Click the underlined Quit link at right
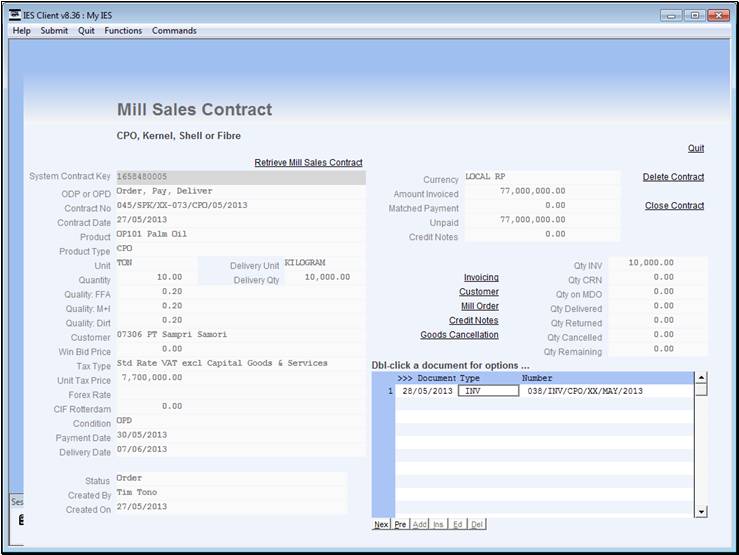This screenshot has width=739, height=555. (696, 148)
